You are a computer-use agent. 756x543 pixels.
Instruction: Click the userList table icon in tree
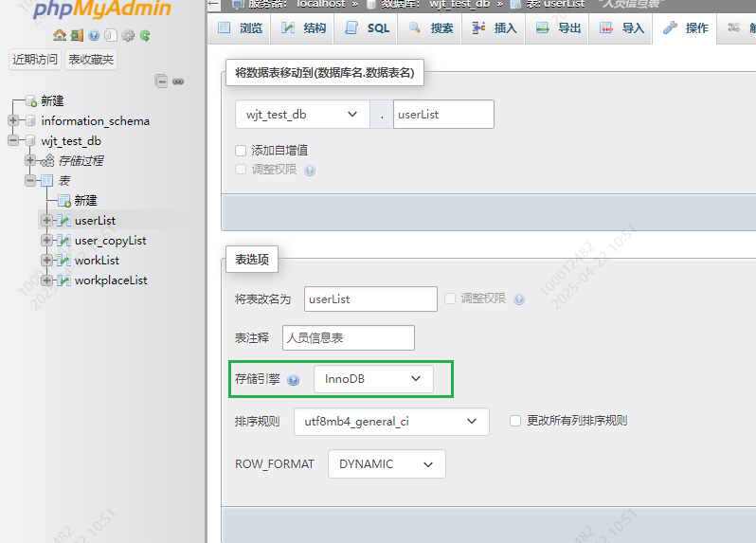(63, 221)
